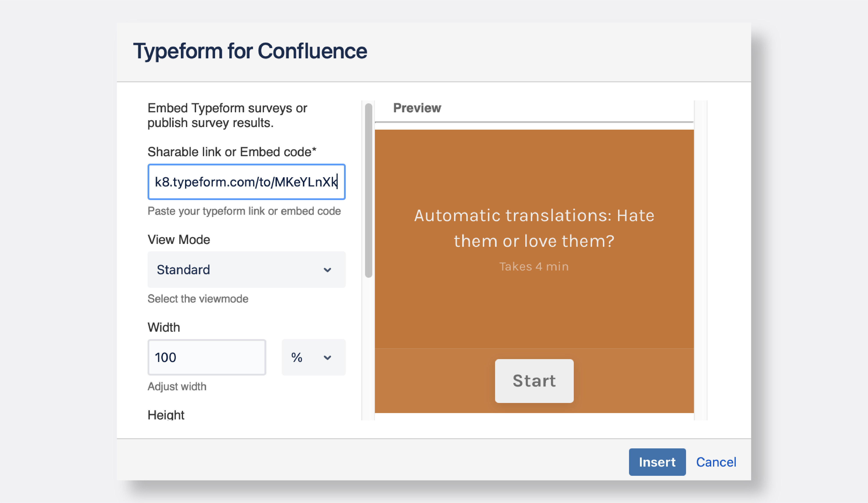Click the 'Width' field label
868x503 pixels.
tap(164, 327)
